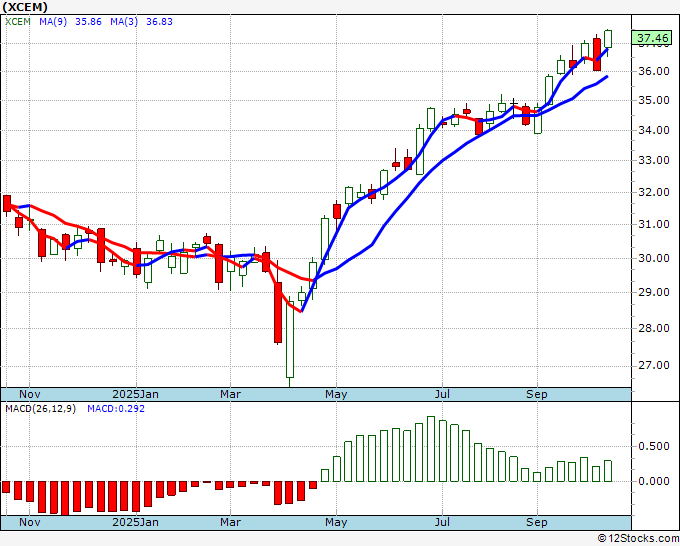The image size is (680, 546).
Task: Click Nov on the MACD date axis
Action: 30,522
